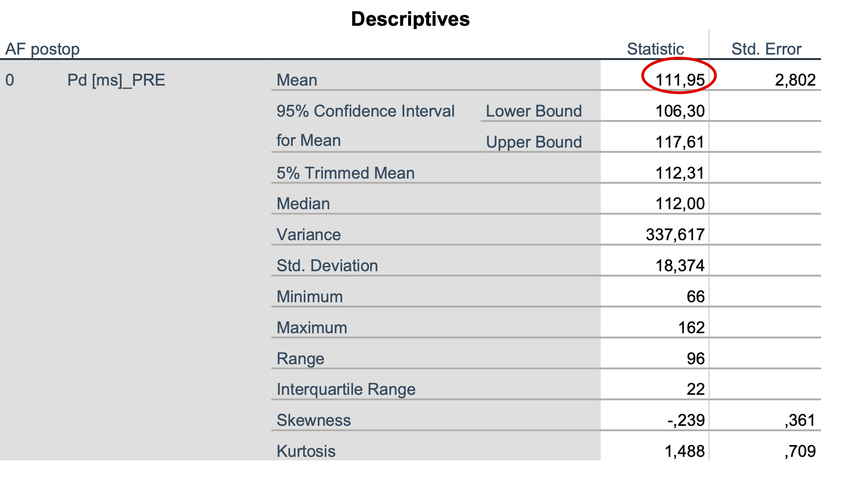Image resolution: width=852 pixels, height=504 pixels.
Task: Select the AF postop row header
Action: point(42,49)
